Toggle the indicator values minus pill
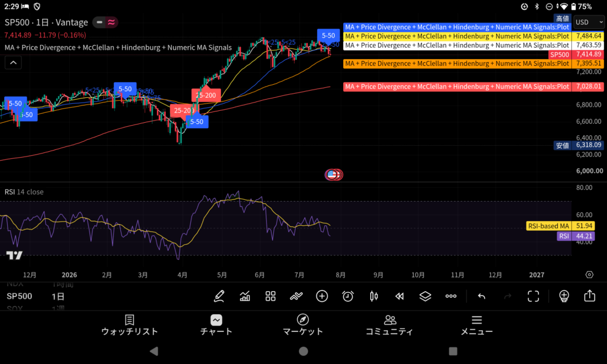607x364 pixels. click(x=100, y=22)
